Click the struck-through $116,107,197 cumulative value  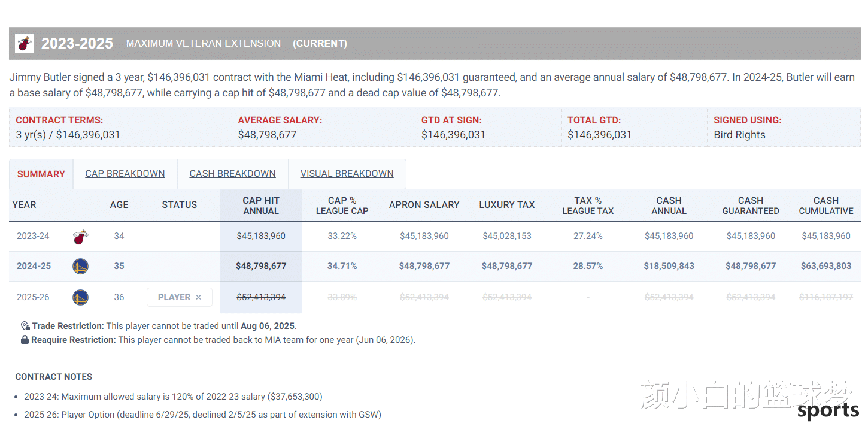click(826, 297)
